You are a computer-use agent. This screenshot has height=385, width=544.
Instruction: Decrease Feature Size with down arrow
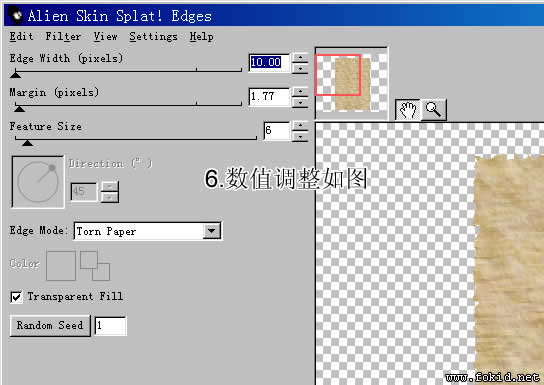300,136
